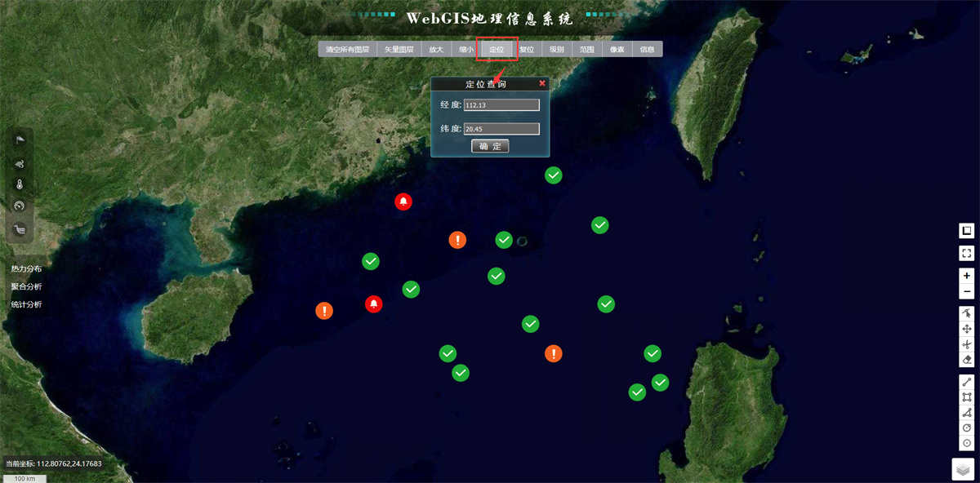Pick the circle draw tool
This screenshot has width=980, height=483.
click(x=967, y=428)
